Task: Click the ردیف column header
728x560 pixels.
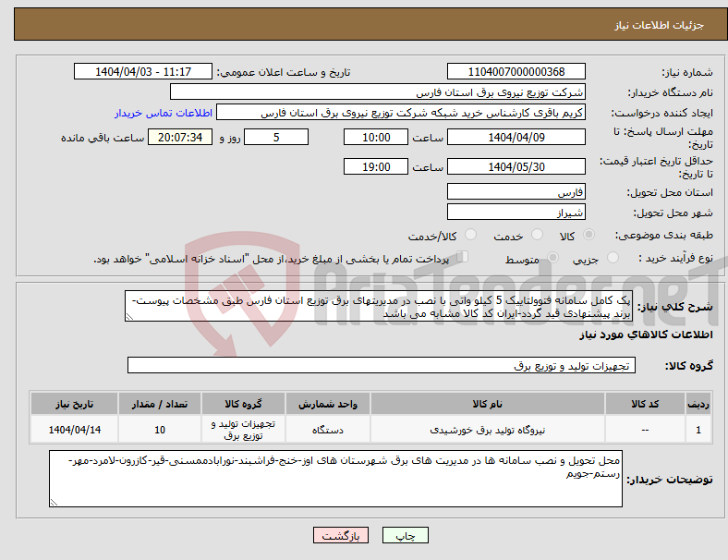Action: [698, 404]
